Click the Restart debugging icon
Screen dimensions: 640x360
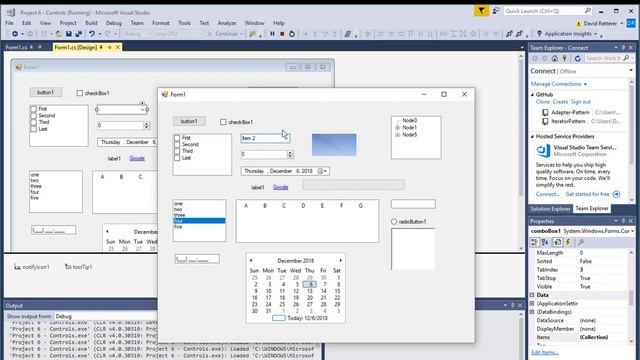pos(292,34)
